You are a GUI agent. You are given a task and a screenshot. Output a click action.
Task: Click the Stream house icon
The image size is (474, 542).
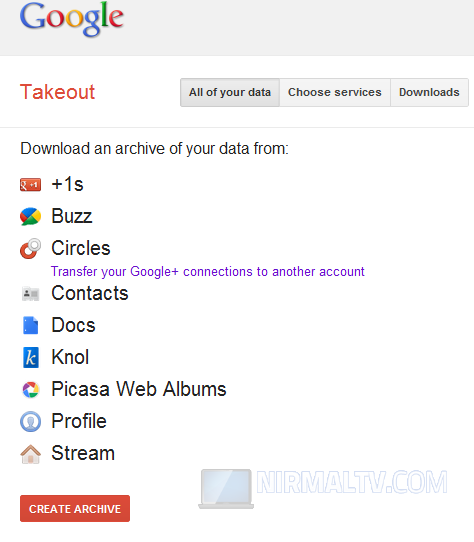tap(30, 454)
